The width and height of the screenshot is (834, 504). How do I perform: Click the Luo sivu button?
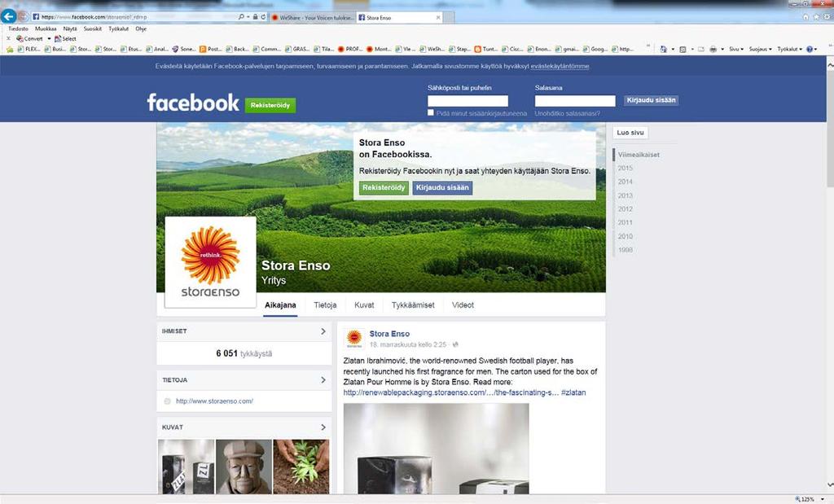pyautogui.click(x=630, y=133)
